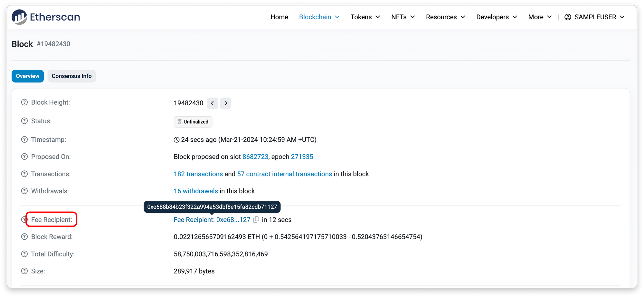This screenshot has width=644, height=297.
Task: Click help icon beside Block Height
Action: pyautogui.click(x=24, y=102)
